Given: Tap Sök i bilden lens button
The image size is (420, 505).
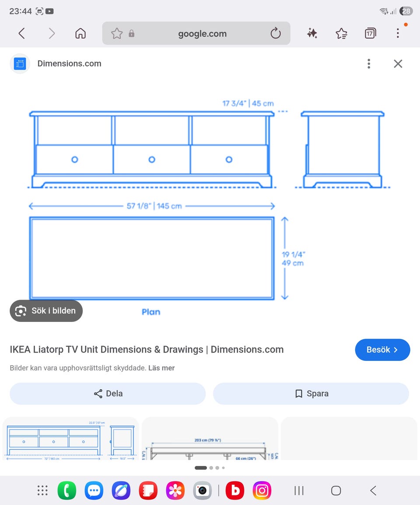Looking at the screenshot, I should [x=46, y=311].
